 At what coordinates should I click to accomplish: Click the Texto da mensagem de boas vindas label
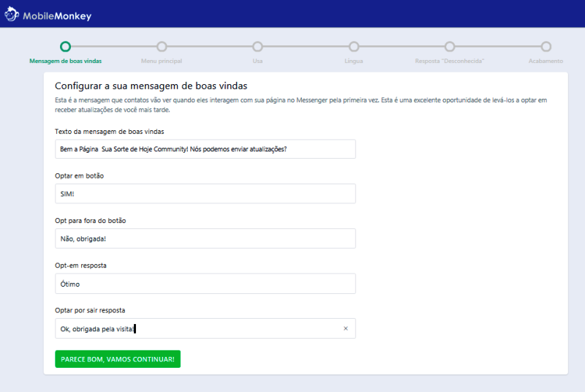pos(109,132)
